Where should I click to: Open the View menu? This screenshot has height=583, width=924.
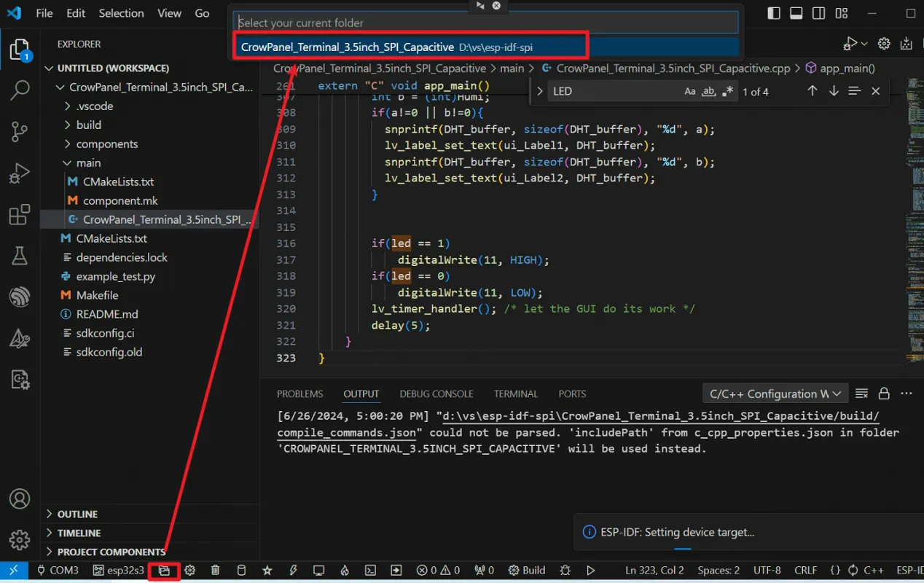pos(170,13)
